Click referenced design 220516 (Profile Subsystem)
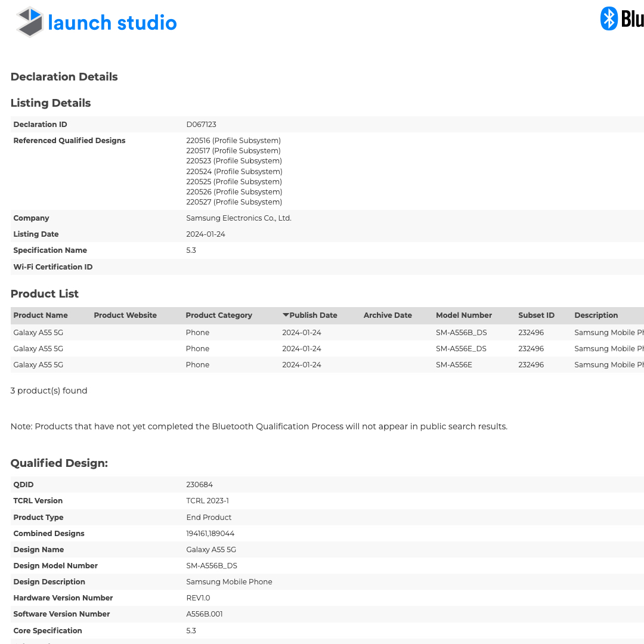Screen dimensions: 644x644 233,141
